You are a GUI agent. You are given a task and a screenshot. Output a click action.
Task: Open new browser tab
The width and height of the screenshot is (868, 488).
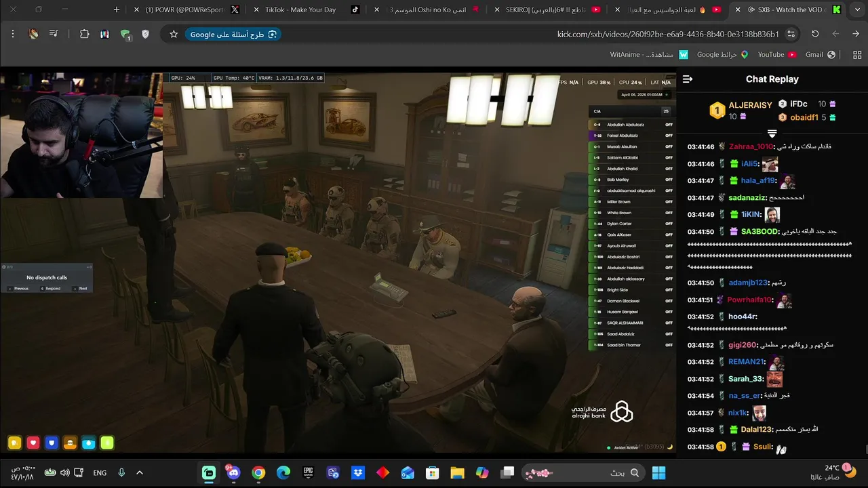pyautogui.click(x=117, y=9)
